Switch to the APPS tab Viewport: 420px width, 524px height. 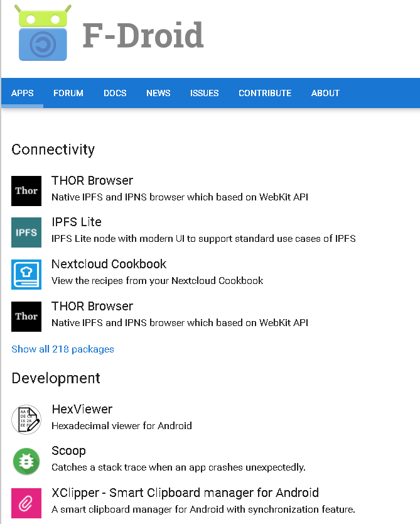(23, 93)
